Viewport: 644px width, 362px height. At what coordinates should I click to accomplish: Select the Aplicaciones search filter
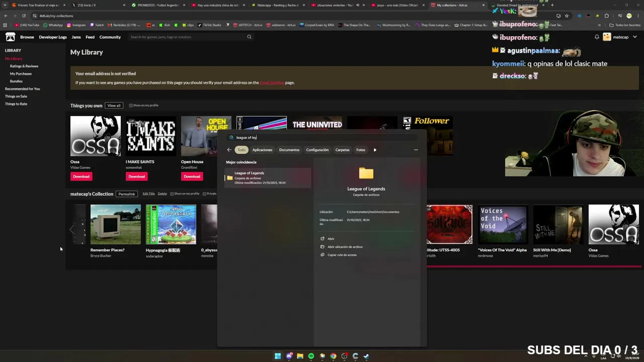click(262, 150)
